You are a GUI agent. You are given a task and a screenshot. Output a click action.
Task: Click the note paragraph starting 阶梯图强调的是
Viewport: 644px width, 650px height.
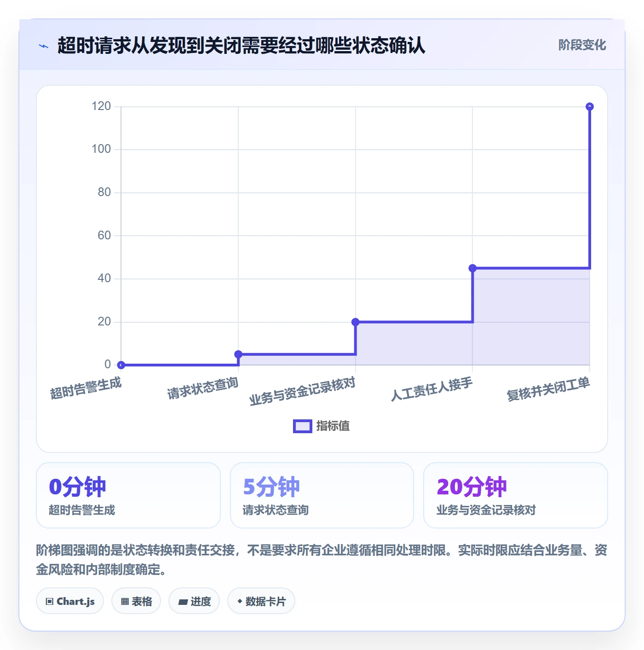(322, 560)
